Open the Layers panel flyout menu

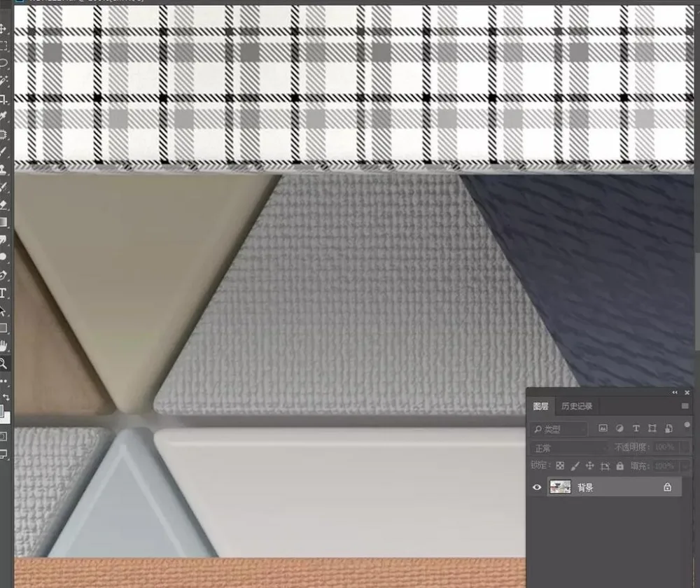[x=685, y=406]
